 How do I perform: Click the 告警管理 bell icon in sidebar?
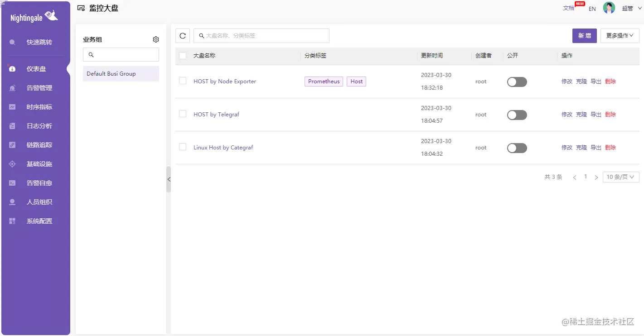12,88
